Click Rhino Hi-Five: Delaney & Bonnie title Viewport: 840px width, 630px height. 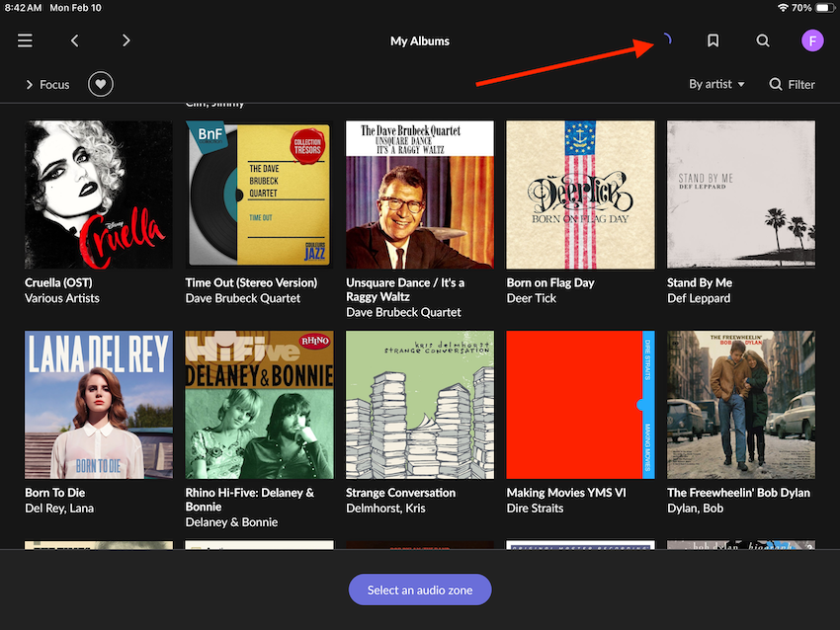click(x=250, y=500)
